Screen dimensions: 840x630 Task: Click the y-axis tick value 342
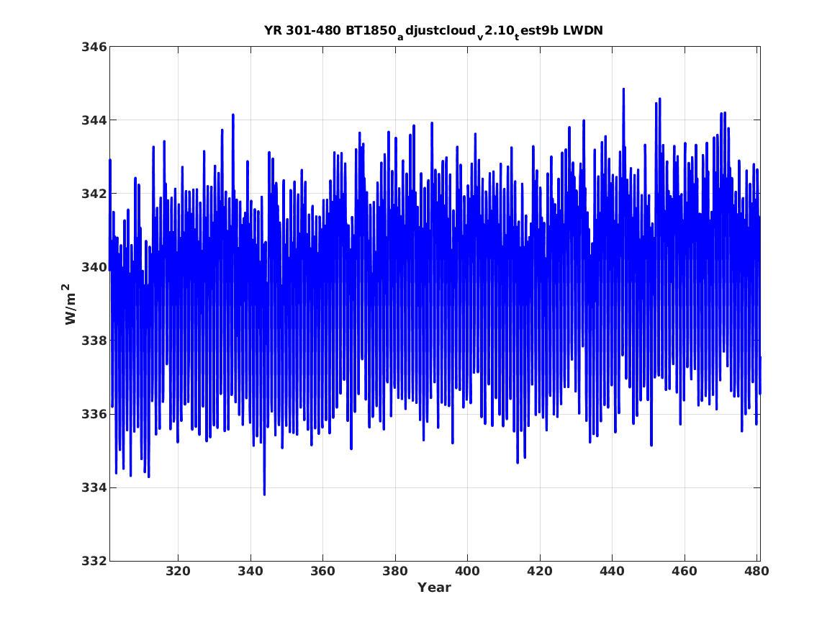coord(94,194)
